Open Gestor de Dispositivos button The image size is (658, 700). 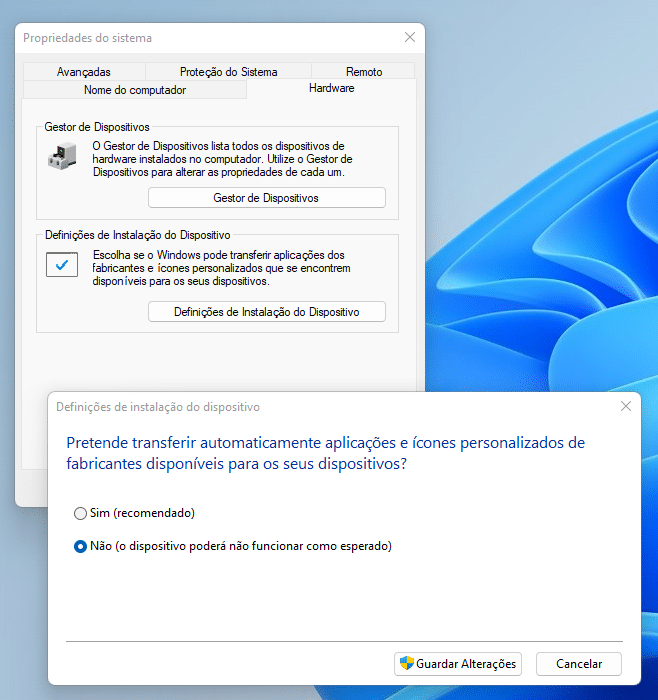click(x=267, y=198)
